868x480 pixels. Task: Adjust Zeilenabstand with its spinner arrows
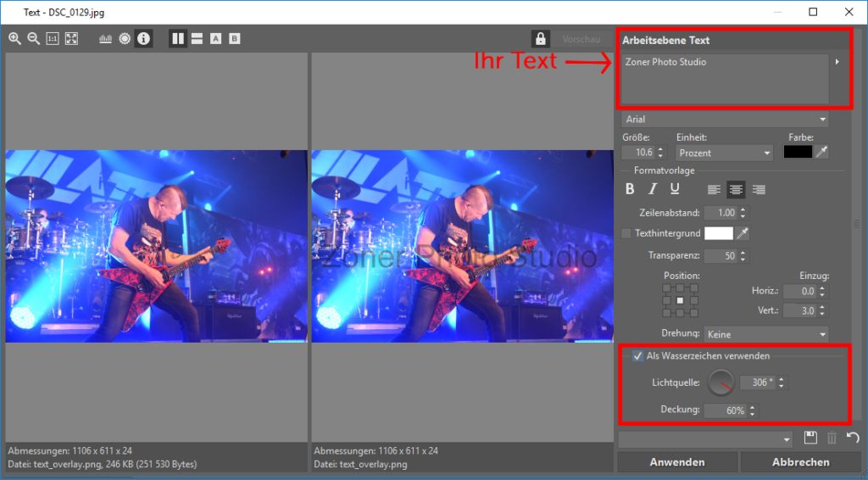pos(743,213)
